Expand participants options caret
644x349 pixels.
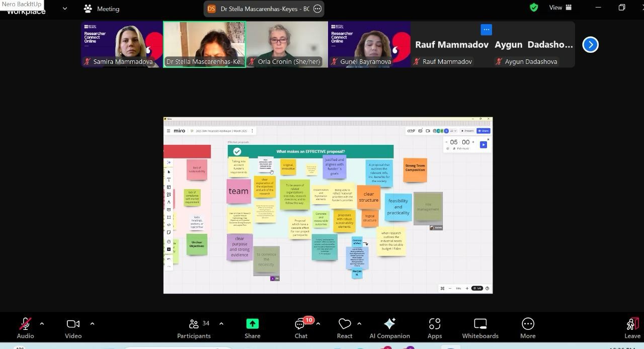(221, 324)
